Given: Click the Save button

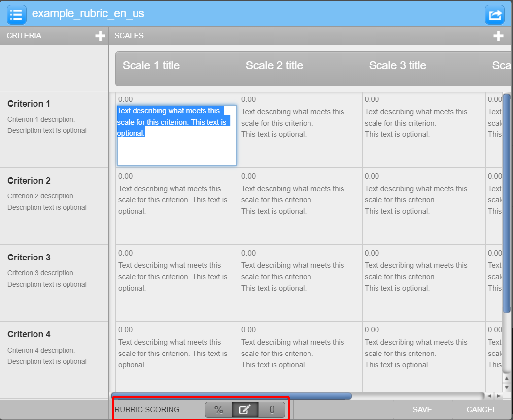Looking at the screenshot, I should (x=422, y=410).
